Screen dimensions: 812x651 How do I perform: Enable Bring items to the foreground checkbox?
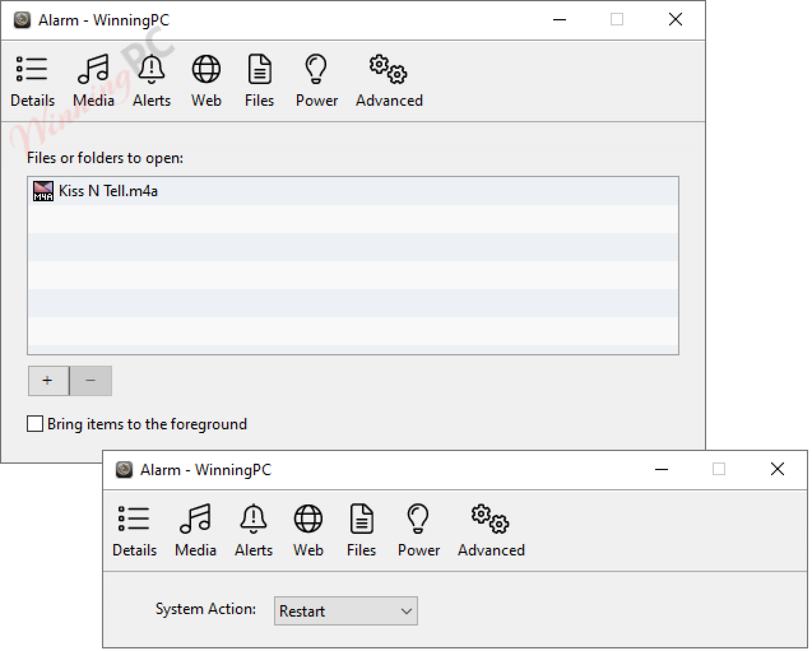[x=35, y=424]
